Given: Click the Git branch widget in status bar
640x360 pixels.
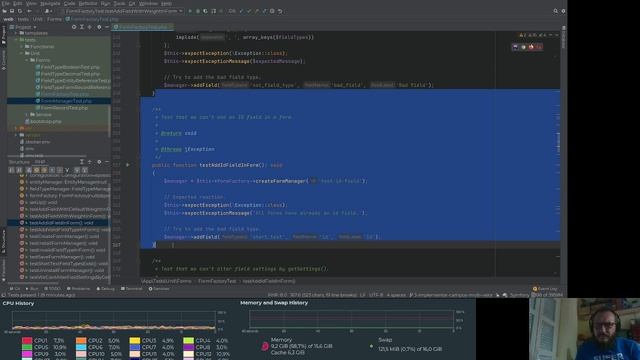Looking at the screenshot, I should coord(451,295).
